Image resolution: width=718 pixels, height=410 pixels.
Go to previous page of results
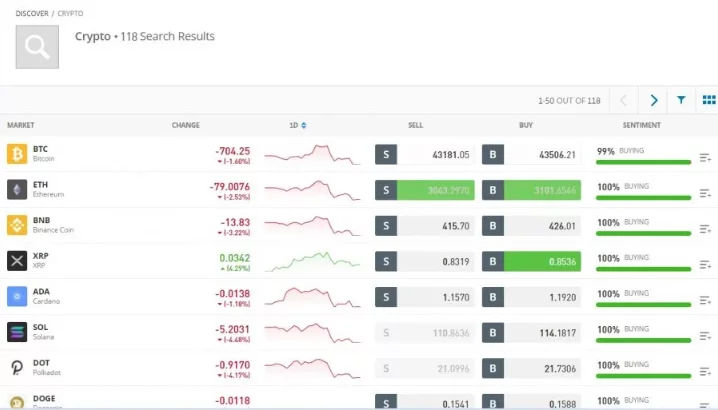pyautogui.click(x=624, y=100)
